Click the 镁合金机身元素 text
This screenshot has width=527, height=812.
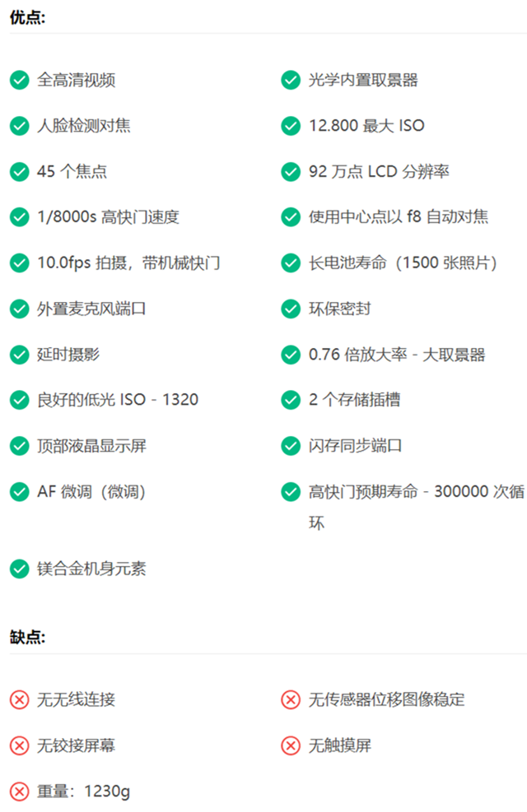click(x=92, y=568)
